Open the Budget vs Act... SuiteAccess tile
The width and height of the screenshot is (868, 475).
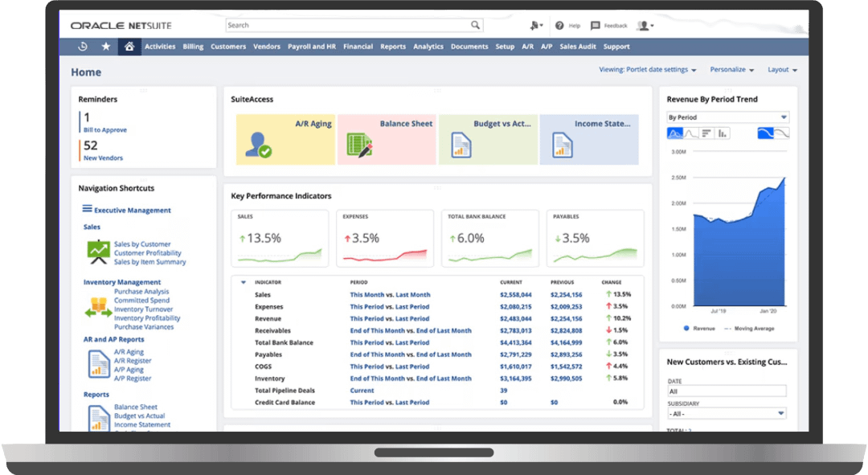(488, 139)
